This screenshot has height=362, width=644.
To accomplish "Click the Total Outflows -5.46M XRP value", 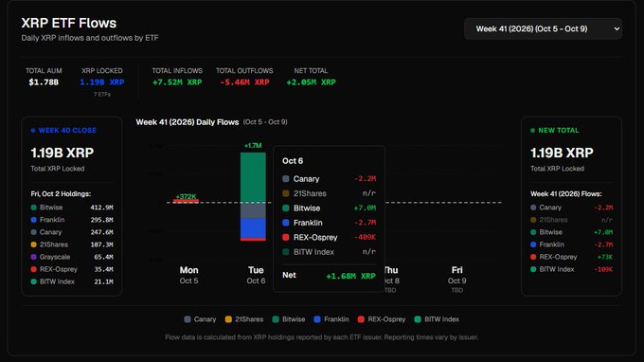I will point(244,82).
